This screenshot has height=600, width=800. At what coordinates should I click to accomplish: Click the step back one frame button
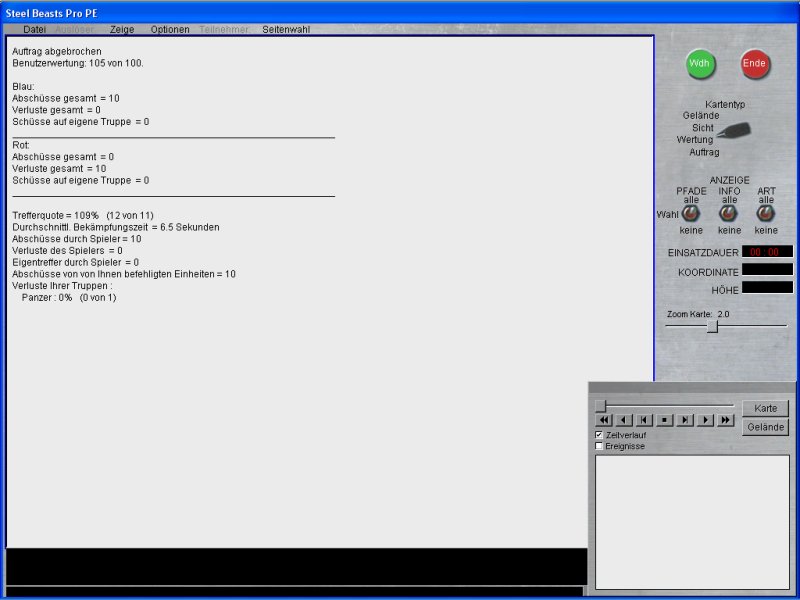(645, 420)
